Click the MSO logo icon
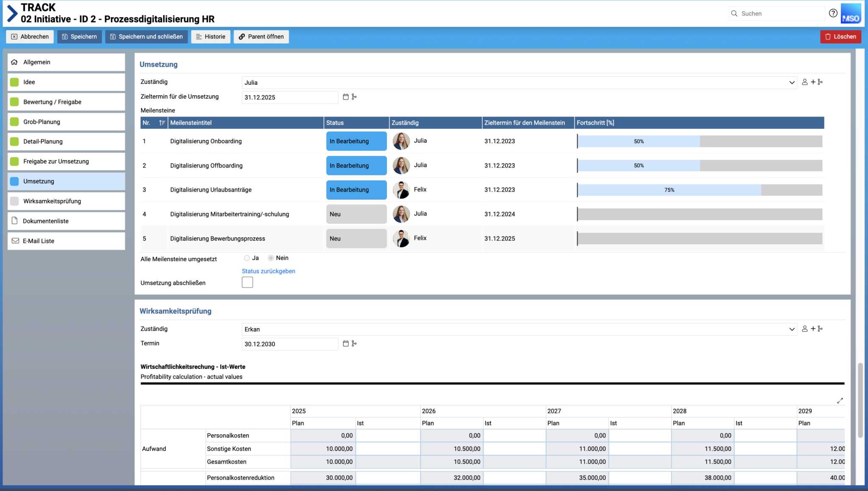This screenshot has height=491, width=868. tap(851, 14)
